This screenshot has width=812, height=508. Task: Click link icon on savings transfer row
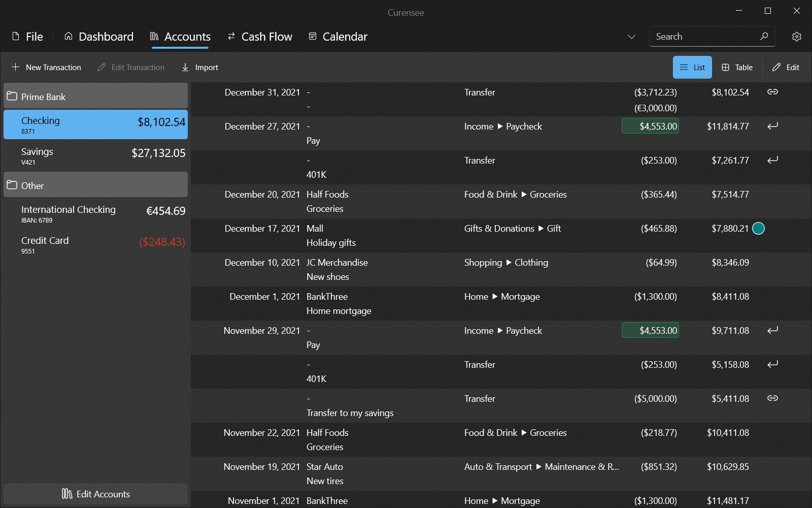pyautogui.click(x=772, y=398)
